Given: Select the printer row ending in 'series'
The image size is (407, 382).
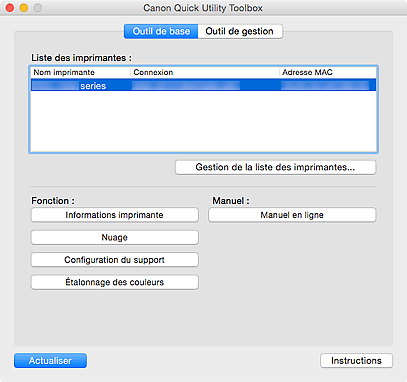Looking at the screenshot, I should [x=203, y=85].
